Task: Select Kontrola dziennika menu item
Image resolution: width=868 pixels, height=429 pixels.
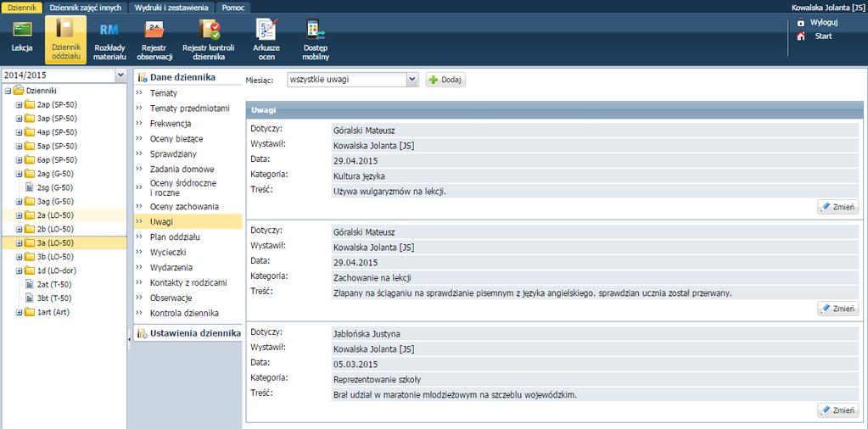Action: [x=184, y=313]
